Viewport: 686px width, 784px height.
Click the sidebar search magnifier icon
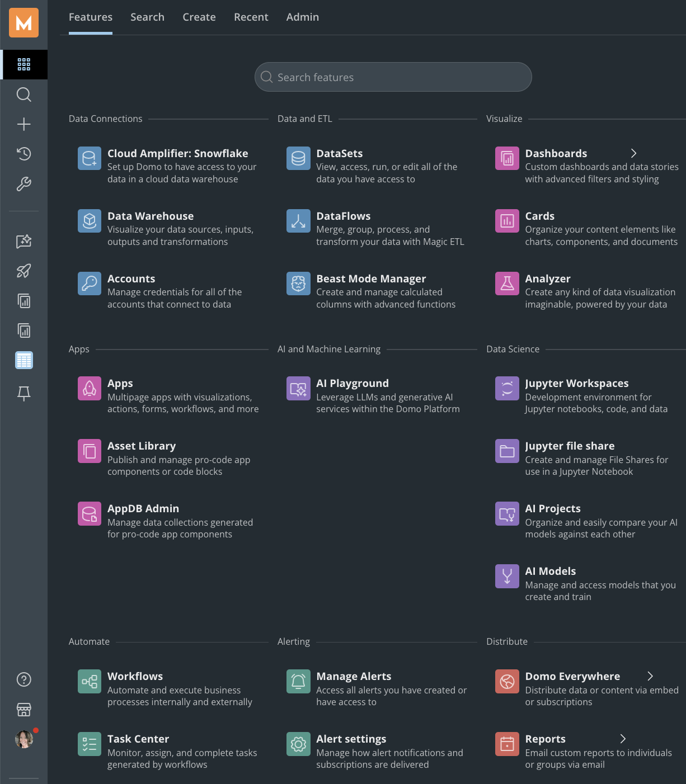[x=24, y=95]
